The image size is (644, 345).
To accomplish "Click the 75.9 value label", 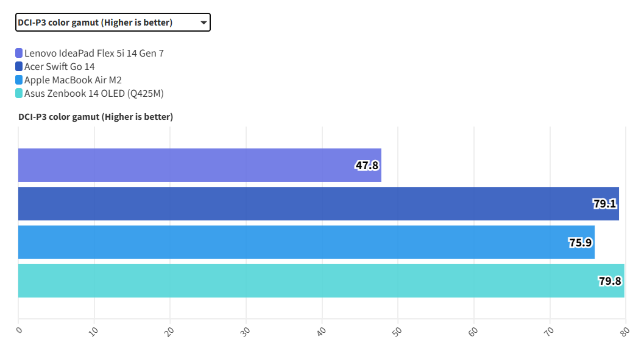I will (580, 242).
